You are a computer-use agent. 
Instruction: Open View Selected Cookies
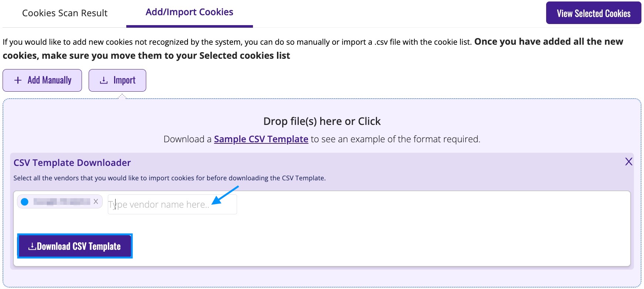tap(593, 13)
